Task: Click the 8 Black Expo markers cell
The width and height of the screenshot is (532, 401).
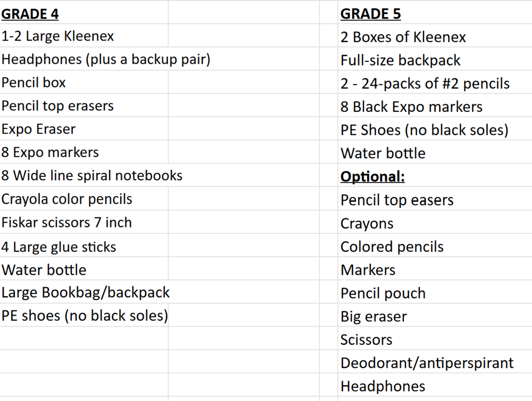Action: tap(435, 106)
